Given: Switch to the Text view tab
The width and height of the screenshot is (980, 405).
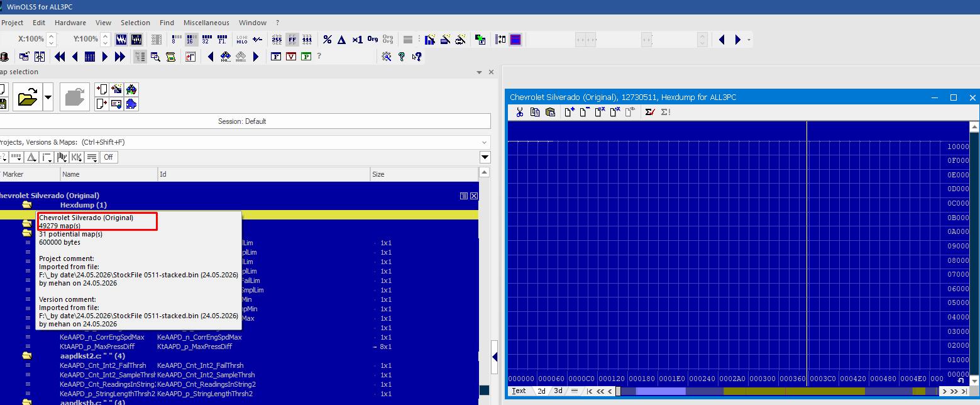Looking at the screenshot, I should (x=519, y=391).
